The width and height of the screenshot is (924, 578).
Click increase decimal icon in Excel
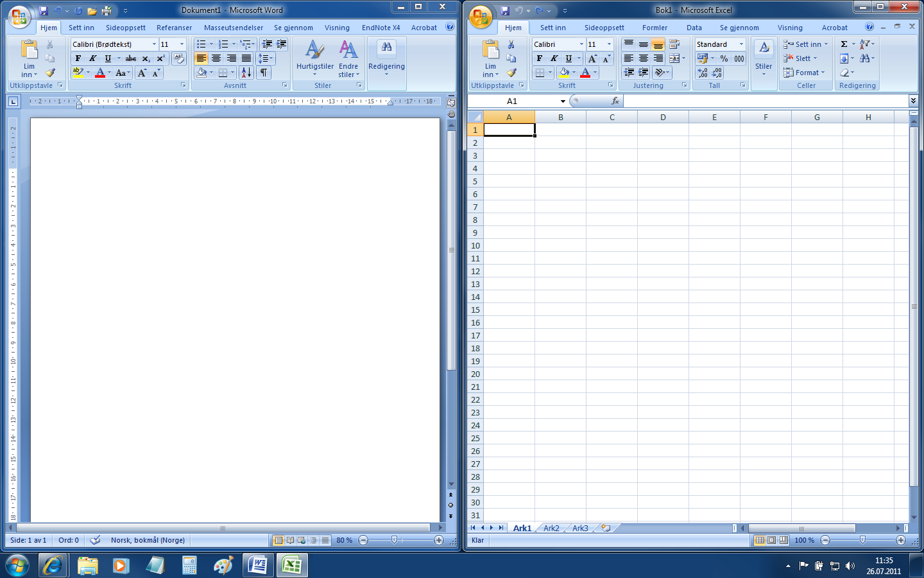pos(703,73)
